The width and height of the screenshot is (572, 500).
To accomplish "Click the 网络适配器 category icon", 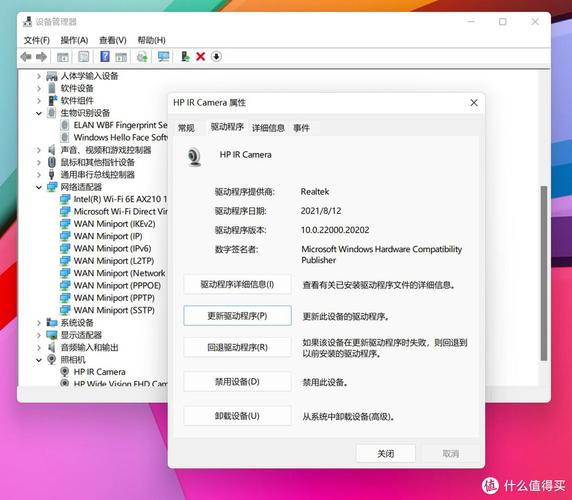I will (52, 187).
